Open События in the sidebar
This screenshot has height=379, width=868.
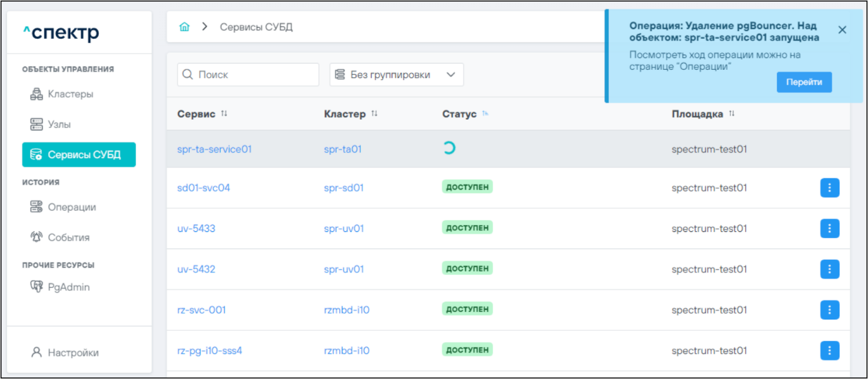(x=68, y=238)
